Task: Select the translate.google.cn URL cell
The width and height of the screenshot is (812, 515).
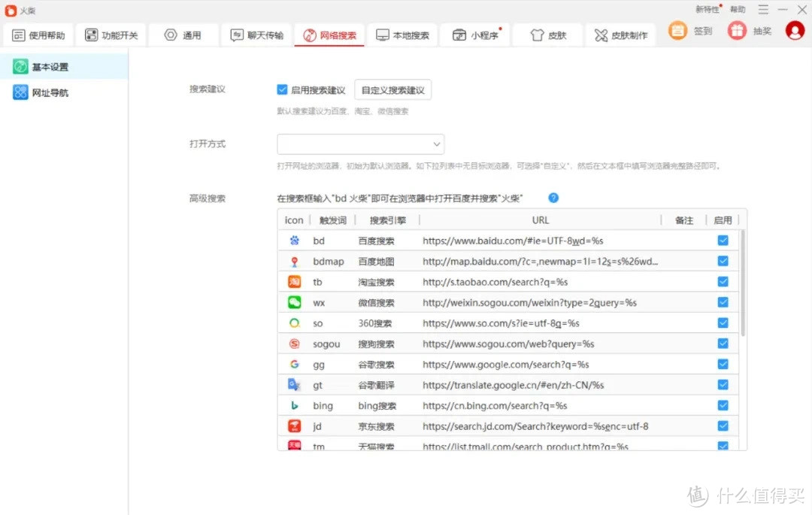Action: (x=514, y=385)
